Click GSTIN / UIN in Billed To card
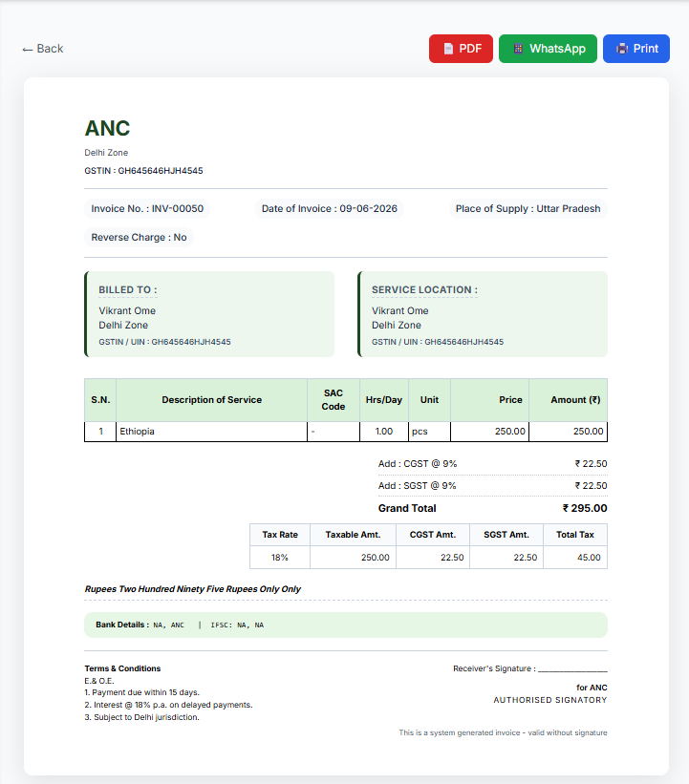The image size is (689, 784). point(164,342)
